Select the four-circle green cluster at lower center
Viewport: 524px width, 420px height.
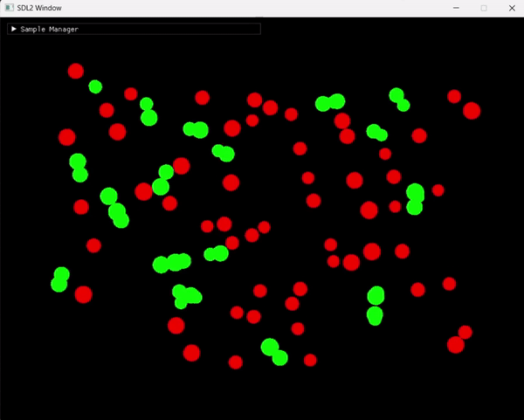pyautogui.click(x=187, y=296)
